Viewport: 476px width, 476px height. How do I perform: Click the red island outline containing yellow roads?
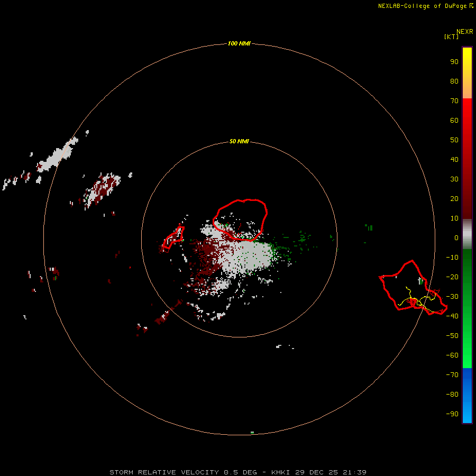pyautogui.click(x=413, y=288)
